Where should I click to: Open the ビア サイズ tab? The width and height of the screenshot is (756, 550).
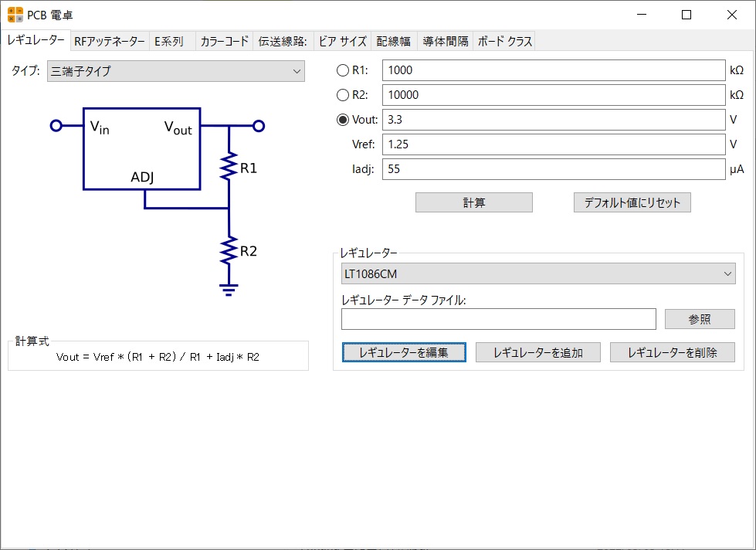[x=342, y=42]
